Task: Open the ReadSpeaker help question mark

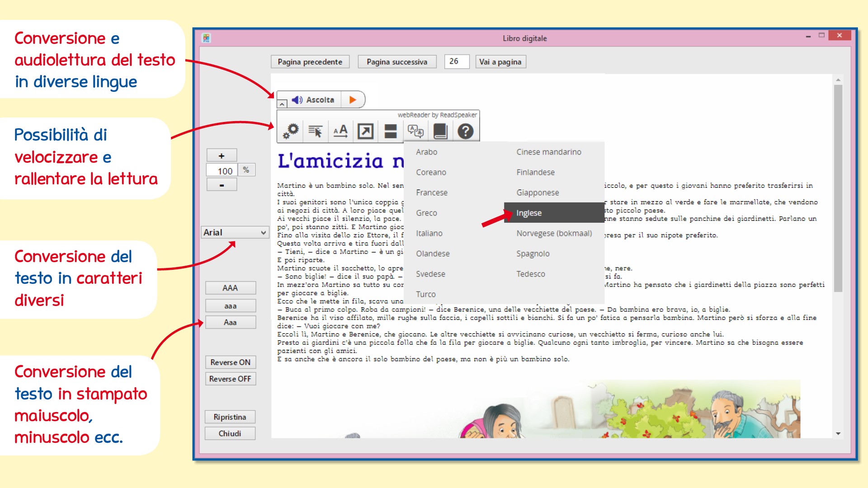Action: click(x=465, y=131)
